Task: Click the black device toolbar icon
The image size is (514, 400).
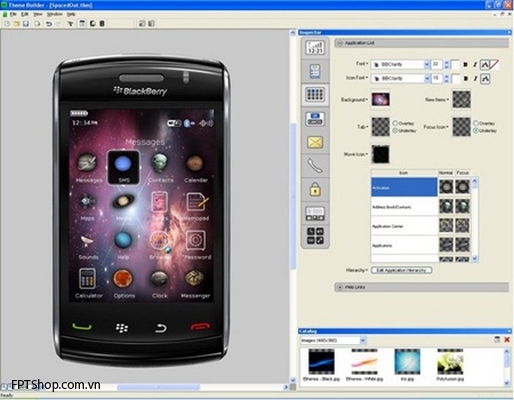Action: pyautogui.click(x=102, y=23)
